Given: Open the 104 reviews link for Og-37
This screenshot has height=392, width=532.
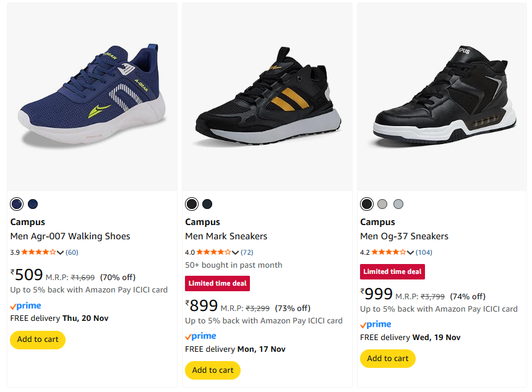Looking at the screenshot, I should (424, 252).
